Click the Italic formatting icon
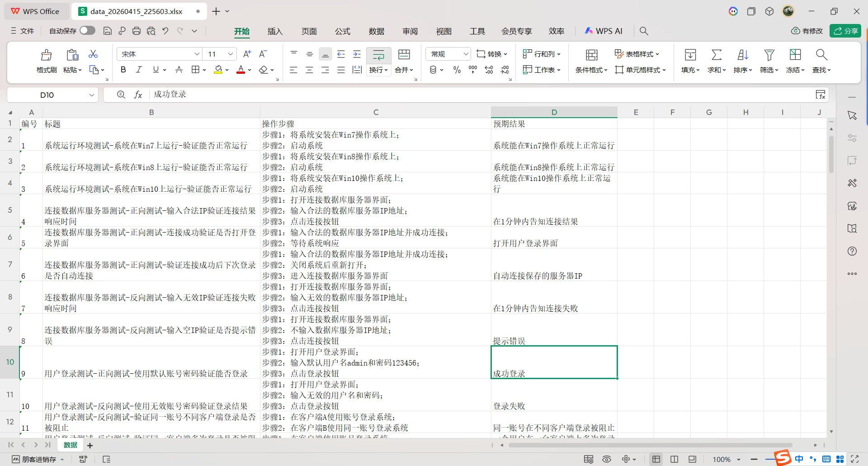This screenshot has height=466, width=868. (x=139, y=70)
